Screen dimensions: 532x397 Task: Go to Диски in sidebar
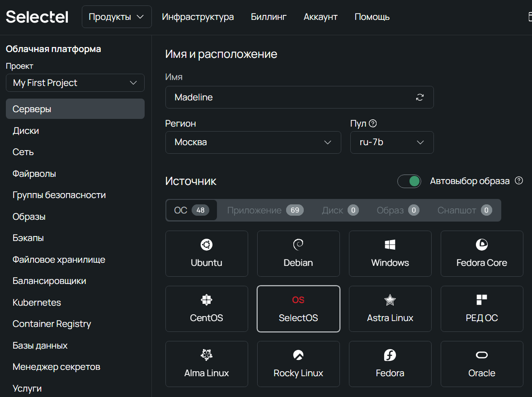(x=26, y=131)
